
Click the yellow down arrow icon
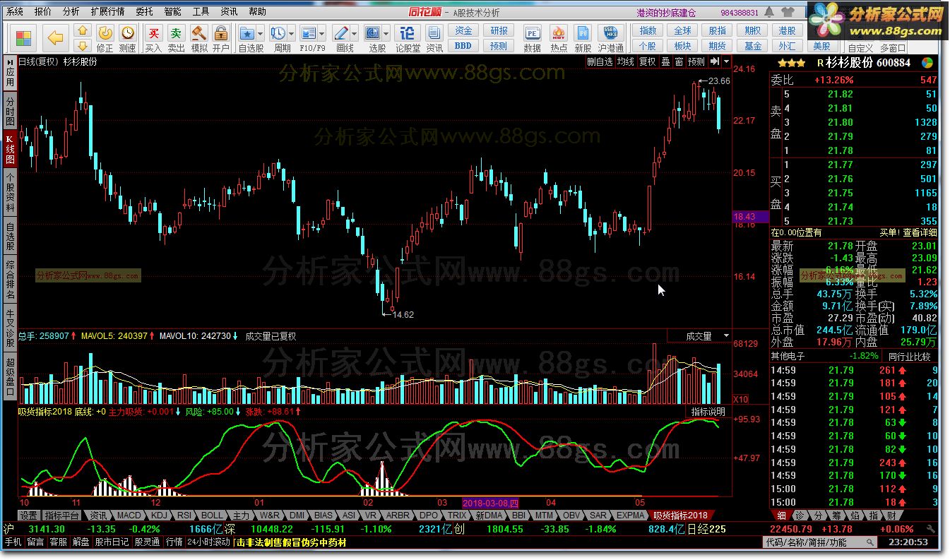click(83, 46)
